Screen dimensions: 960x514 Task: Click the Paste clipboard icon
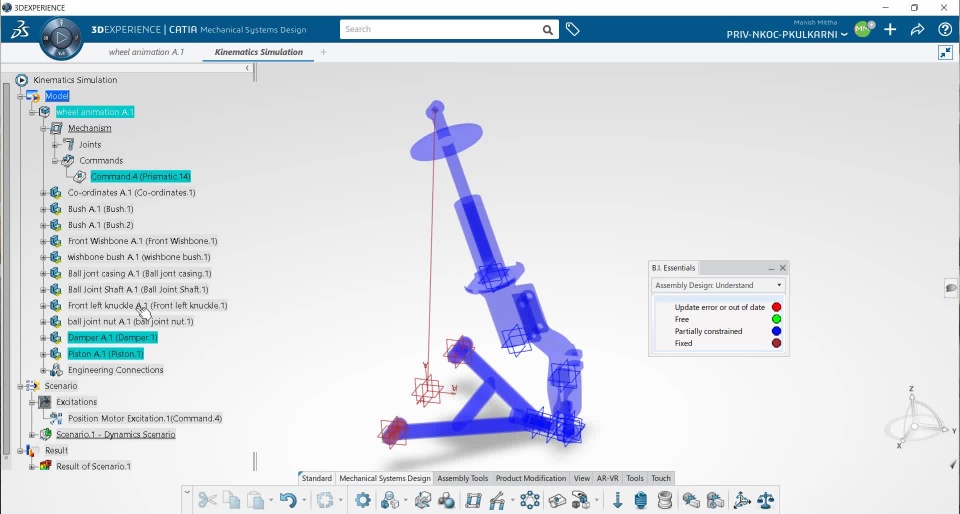256,499
